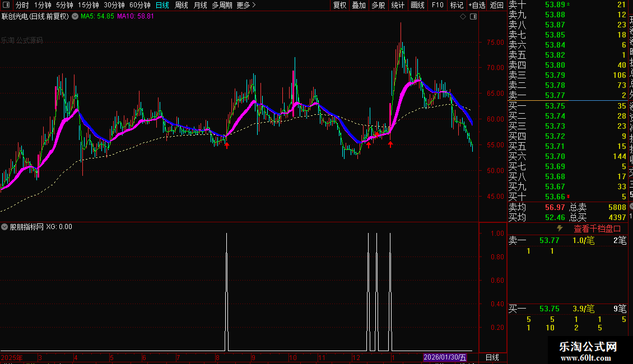633x364 pixels.
Task: Switch to 周线 weekly chart
Action: coord(181,5)
